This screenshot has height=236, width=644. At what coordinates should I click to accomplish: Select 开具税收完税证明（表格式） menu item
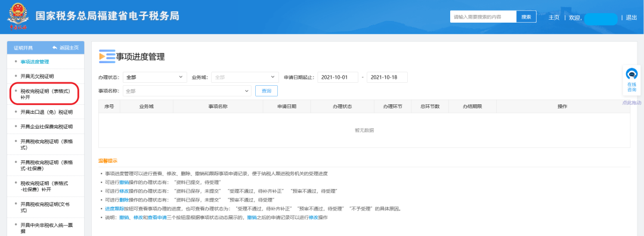[x=47, y=144]
